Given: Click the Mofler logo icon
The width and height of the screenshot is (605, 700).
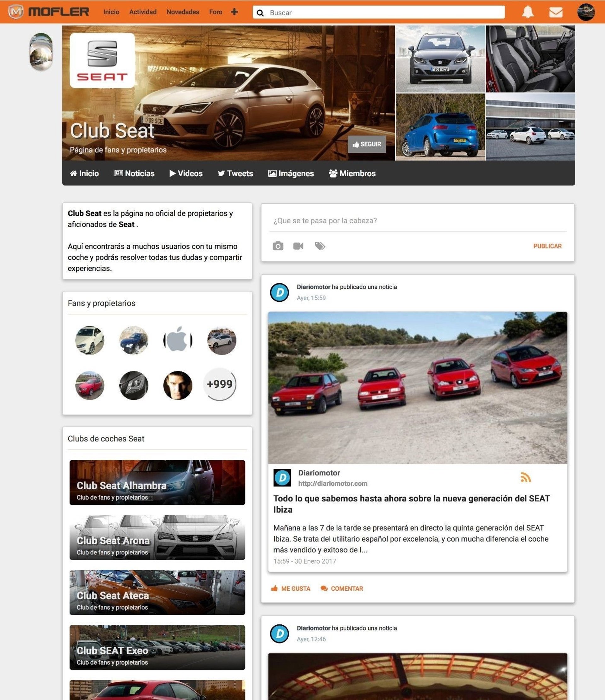Looking at the screenshot, I should (x=16, y=12).
